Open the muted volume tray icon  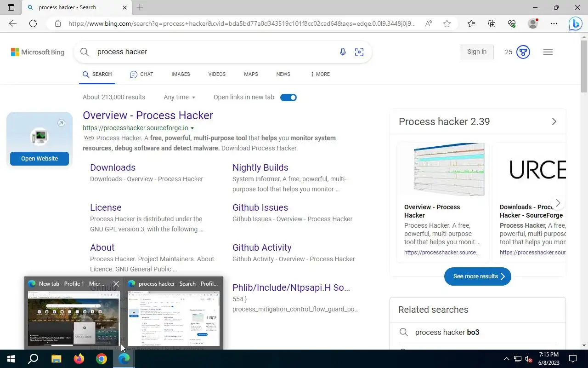[529, 359]
